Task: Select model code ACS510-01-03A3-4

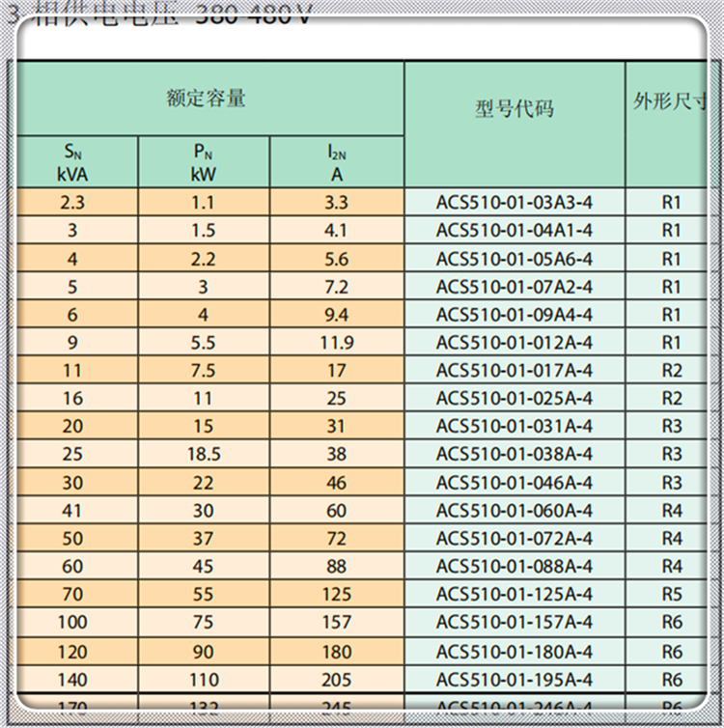Action: [515, 203]
